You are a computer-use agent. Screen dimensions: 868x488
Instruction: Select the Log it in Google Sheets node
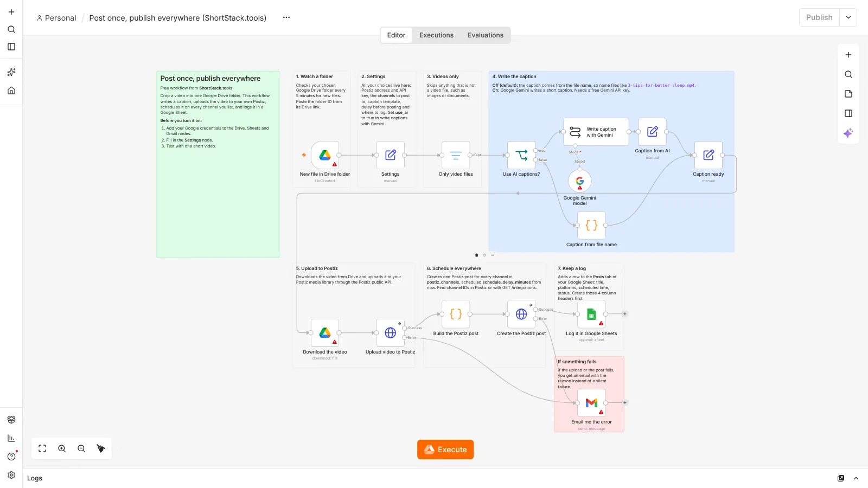pos(591,314)
